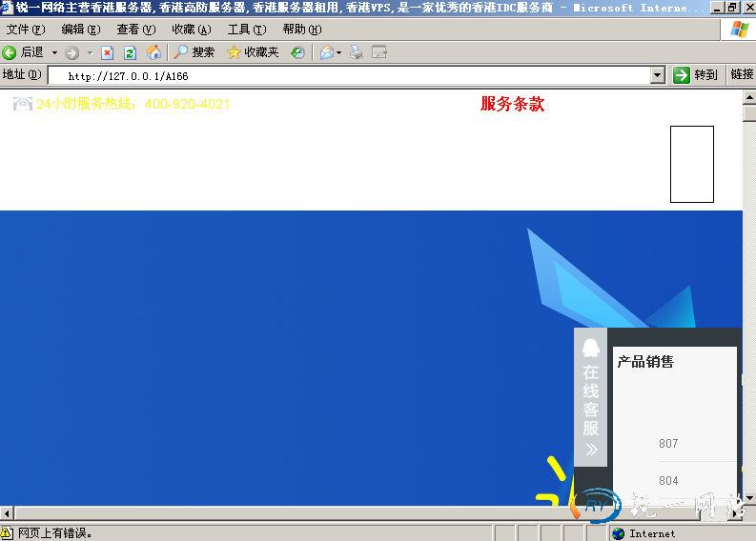756x541 pixels.
Task: Open the Forward history dropdown arrow
Action: point(90,52)
